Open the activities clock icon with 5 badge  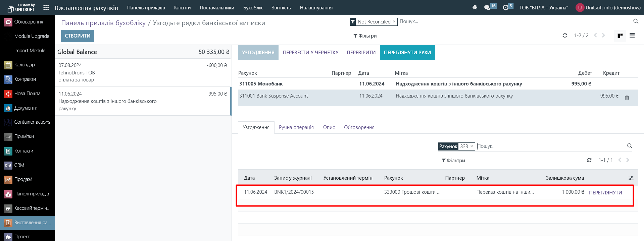point(505,7)
